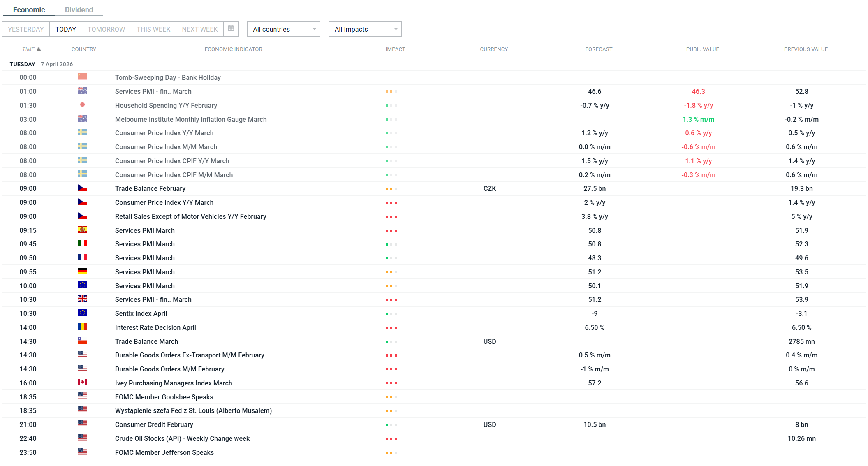
Task: Filter to NEXT WEEK
Action: click(200, 29)
